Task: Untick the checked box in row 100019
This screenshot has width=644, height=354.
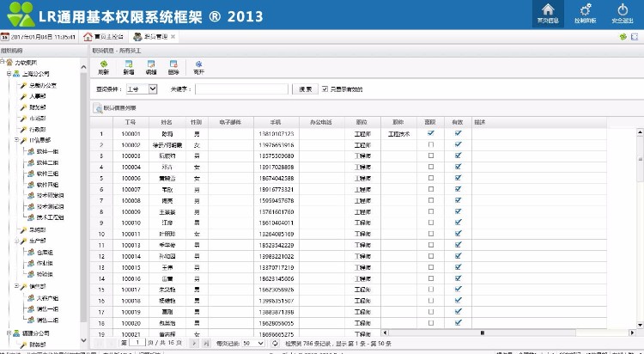Action: tap(458, 311)
